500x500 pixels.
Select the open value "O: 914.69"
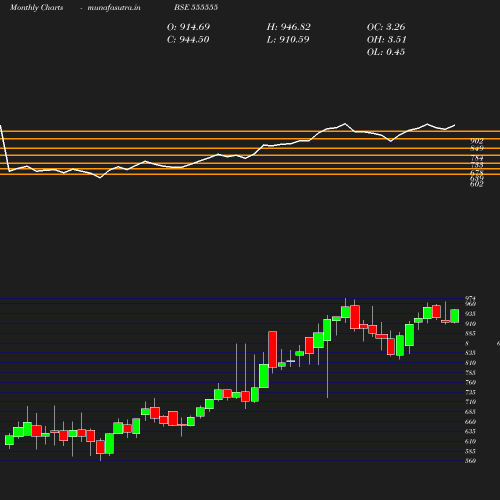coord(188,27)
